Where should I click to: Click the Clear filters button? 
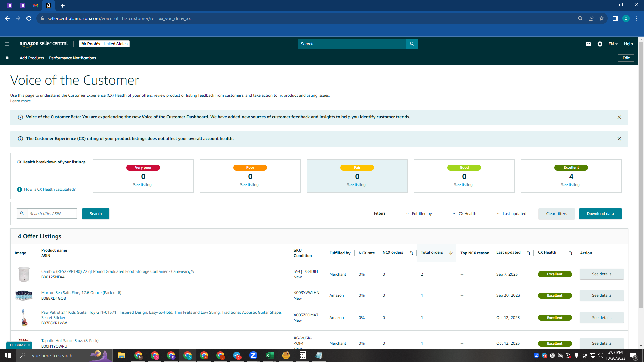click(x=556, y=214)
